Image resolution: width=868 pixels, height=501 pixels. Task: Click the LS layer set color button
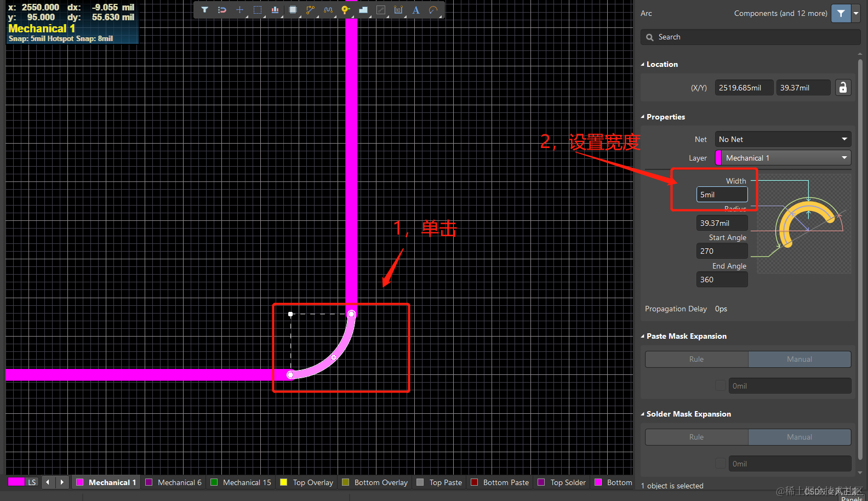tap(22, 482)
